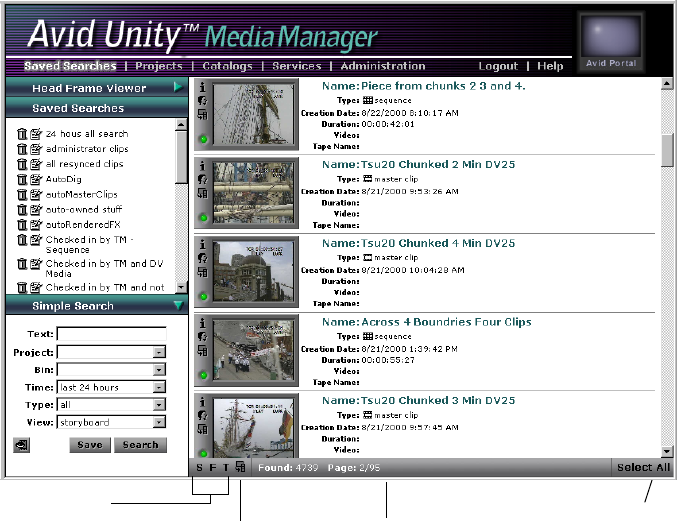
Task: Edit 'Checked in by TM - Sequence' search
Action: 36,240
